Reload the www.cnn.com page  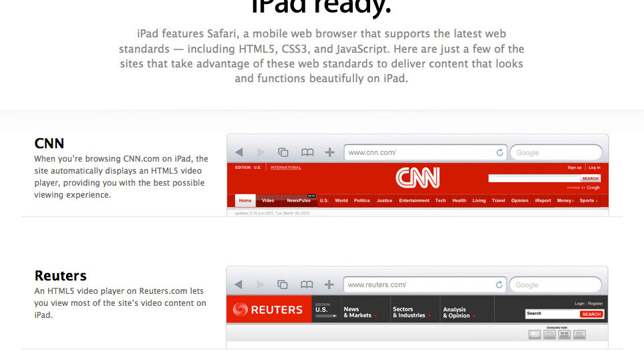[x=500, y=153]
